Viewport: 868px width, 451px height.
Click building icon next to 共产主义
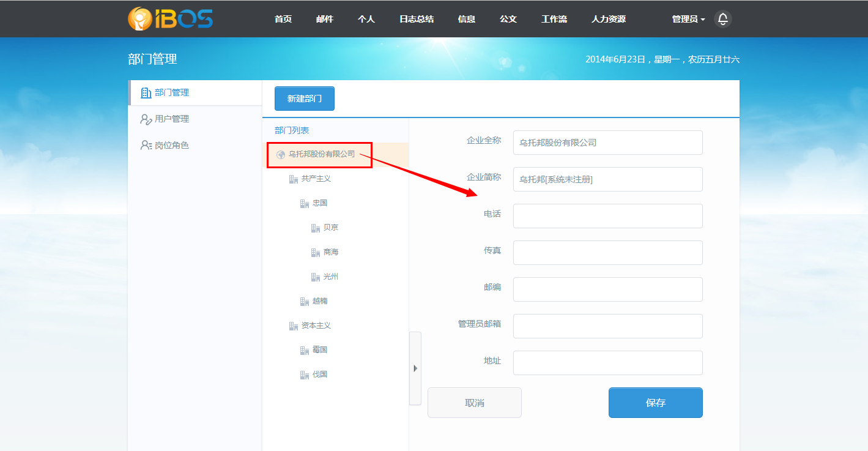tap(294, 179)
